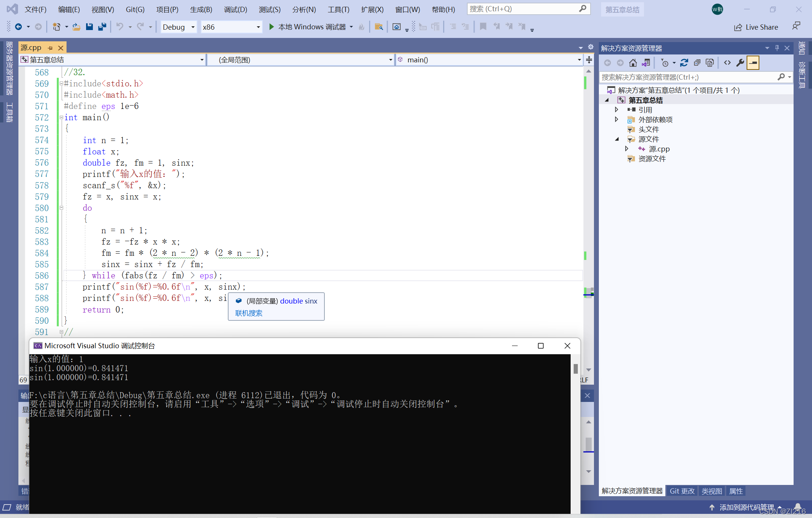The height and width of the screenshot is (518, 812).
Task: Click the search box (Ctrl+Q)
Action: point(529,9)
